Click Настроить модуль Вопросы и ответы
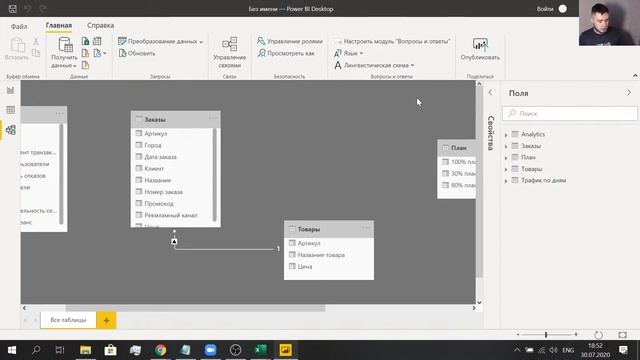The height and width of the screenshot is (360, 640). [x=392, y=41]
